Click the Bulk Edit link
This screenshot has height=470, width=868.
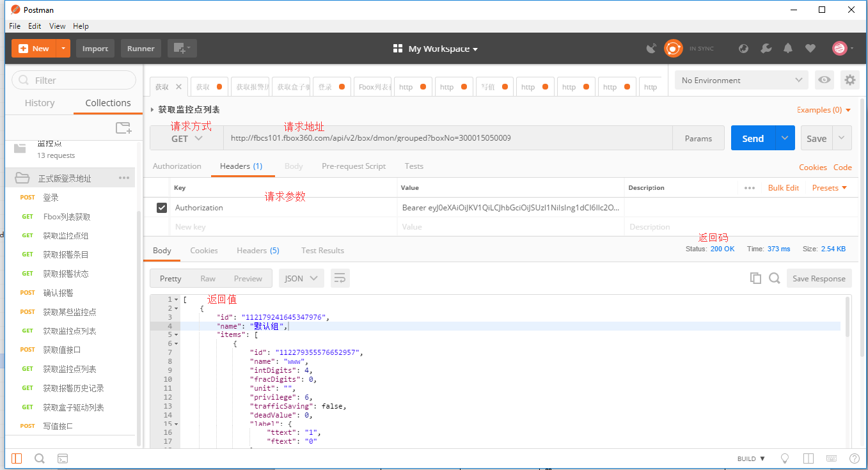click(784, 188)
